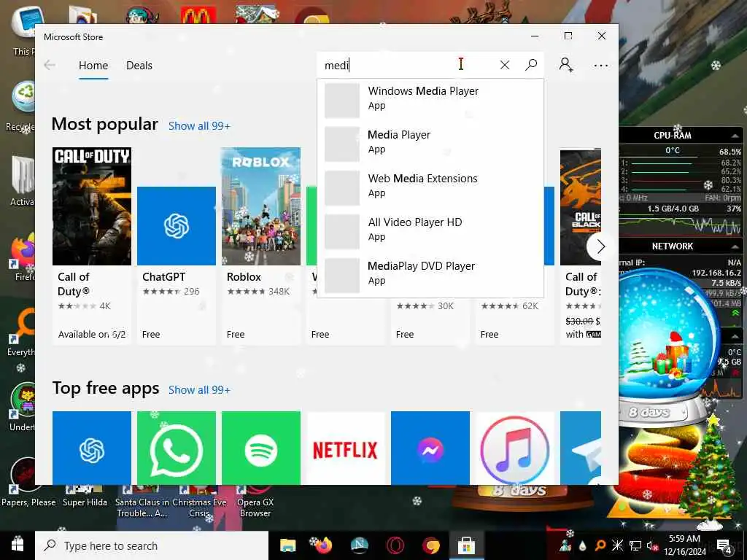Viewport: 747px width, 560px height.
Task: Click the 'ChatGPT' title text
Action: point(164,276)
